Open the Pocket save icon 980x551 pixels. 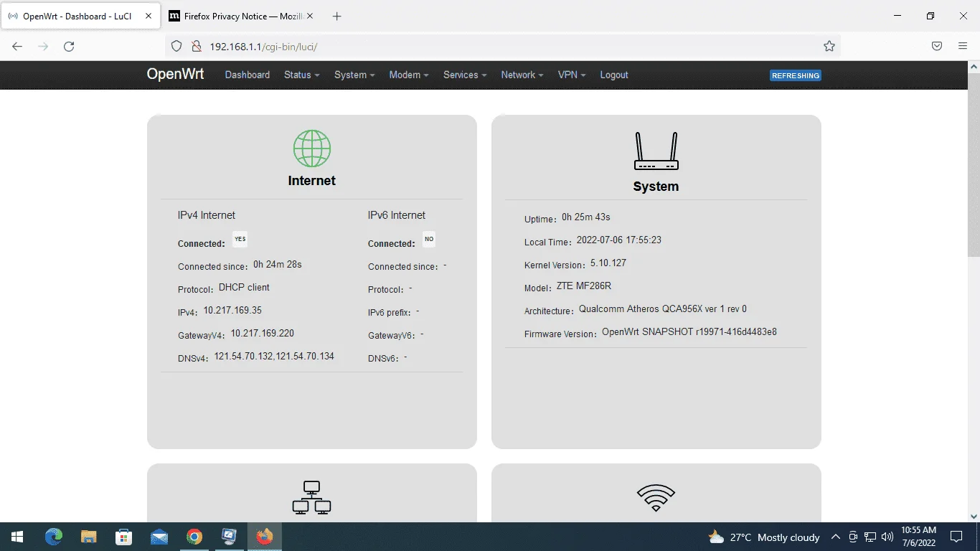(x=937, y=46)
